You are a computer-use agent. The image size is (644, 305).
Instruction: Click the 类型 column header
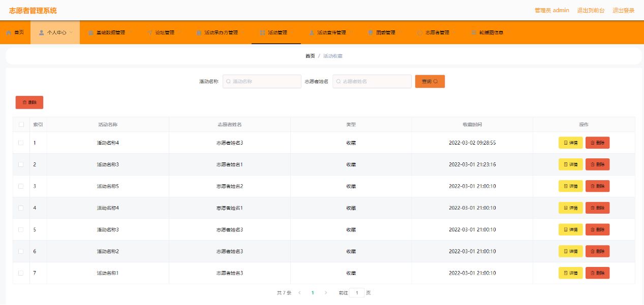351,124
